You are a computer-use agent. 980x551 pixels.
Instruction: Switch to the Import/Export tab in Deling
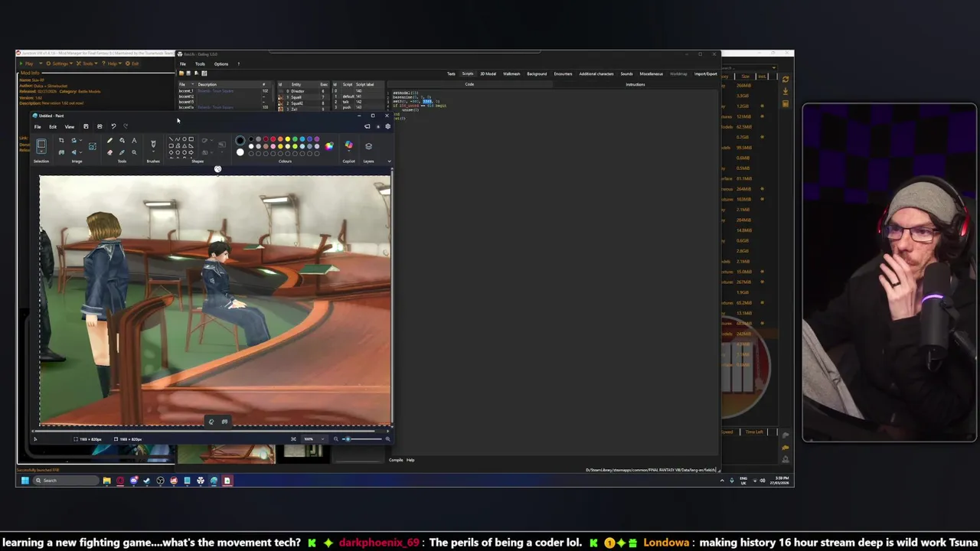tap(706, 74)
